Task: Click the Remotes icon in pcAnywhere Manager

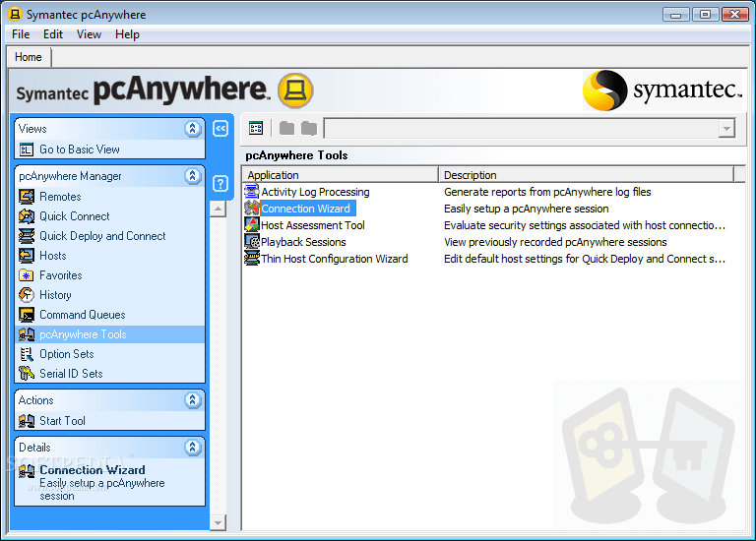Action: point(26,197)
